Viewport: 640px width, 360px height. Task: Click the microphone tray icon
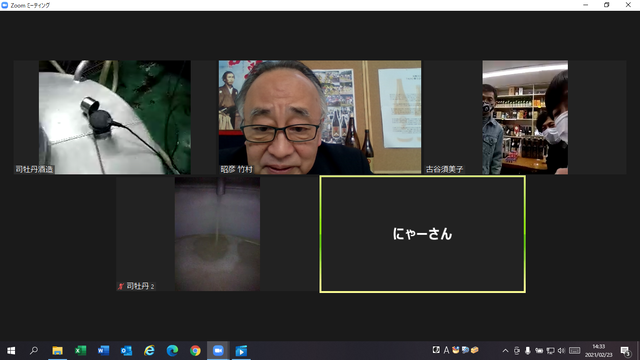click(x=528, y=351)
